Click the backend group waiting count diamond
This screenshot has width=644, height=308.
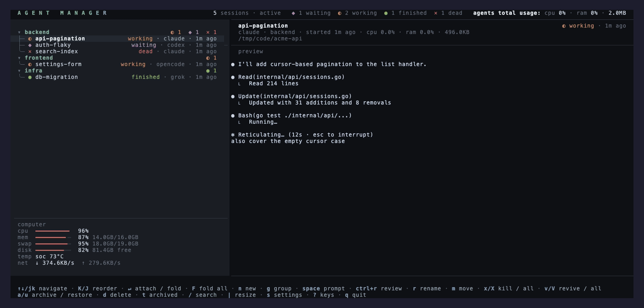(190, 32)
